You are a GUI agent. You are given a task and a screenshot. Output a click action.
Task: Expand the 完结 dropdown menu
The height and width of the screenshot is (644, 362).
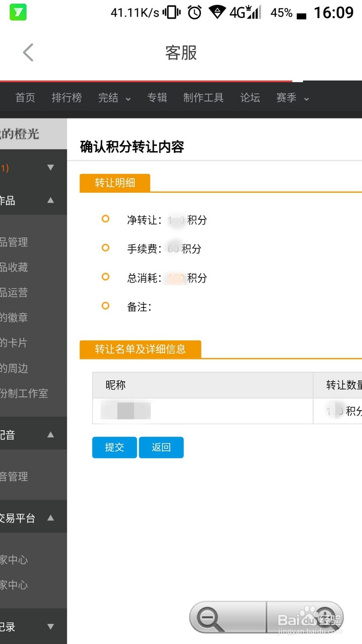[x=114, y=98]
